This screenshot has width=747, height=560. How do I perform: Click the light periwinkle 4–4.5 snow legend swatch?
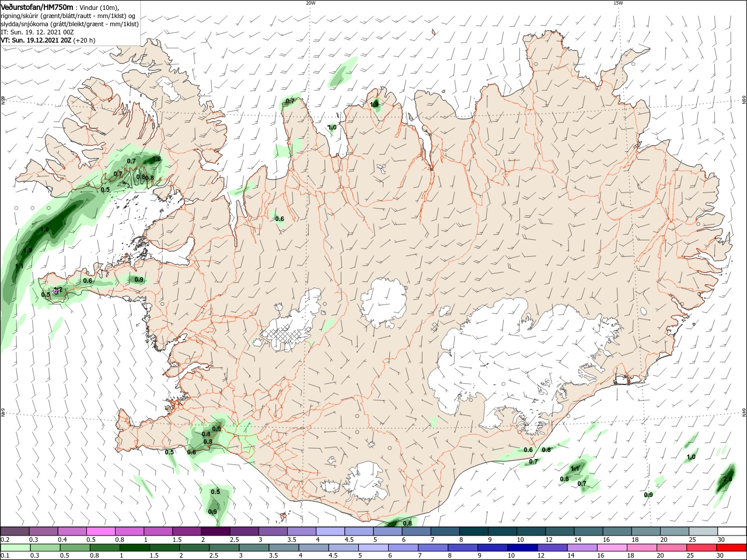(x=330, y=531)
